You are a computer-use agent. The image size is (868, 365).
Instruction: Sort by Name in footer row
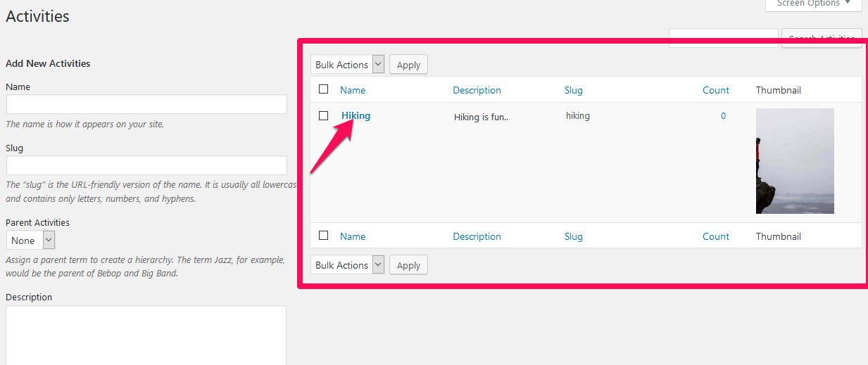[353, 236]
